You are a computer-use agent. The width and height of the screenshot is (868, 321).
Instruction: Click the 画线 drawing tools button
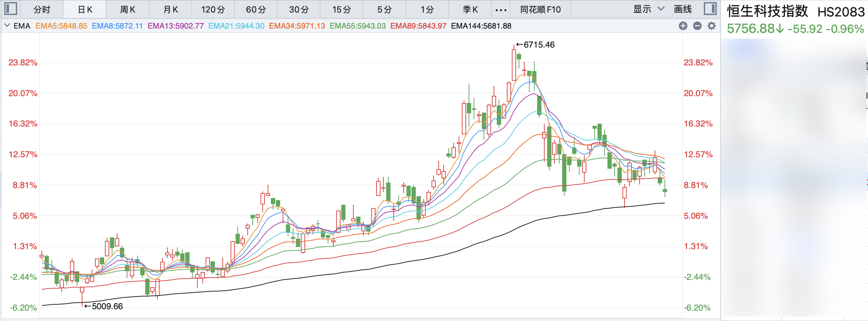(682, 9)
